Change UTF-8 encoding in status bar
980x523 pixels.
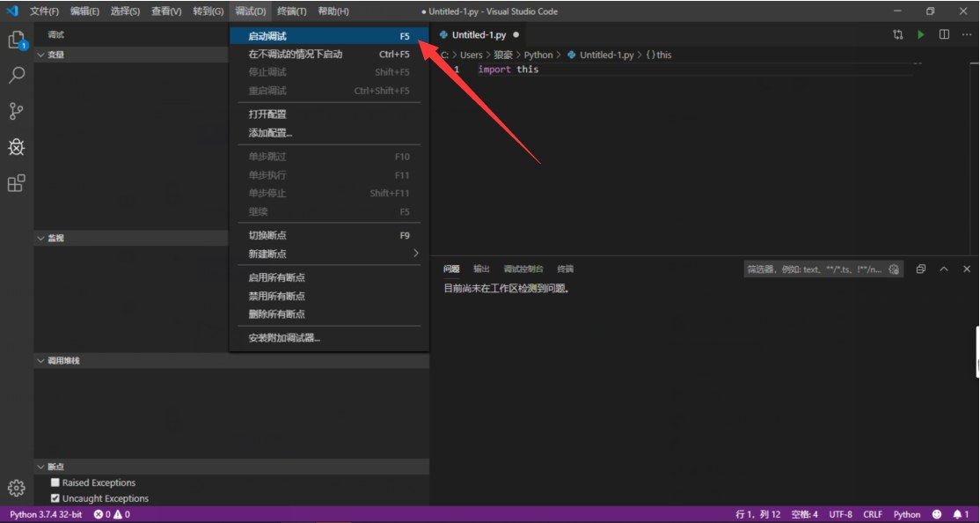(x=841, y=514)
